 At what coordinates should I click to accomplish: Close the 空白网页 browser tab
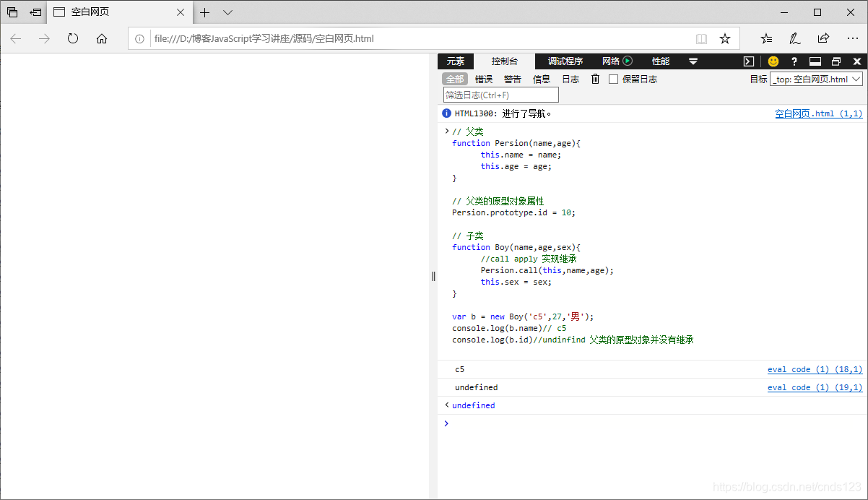(181, 12)
